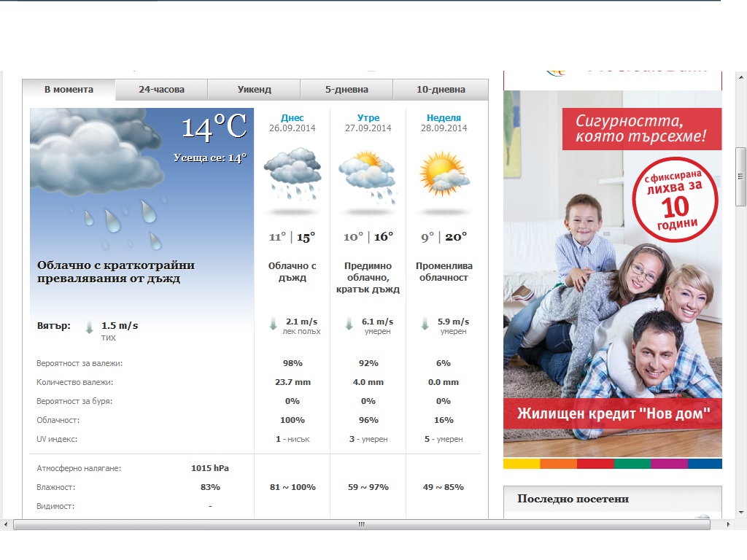Click the 'Вероятност за валежи:' label
This screenshot has width=747, height=560.
[80, 363]
